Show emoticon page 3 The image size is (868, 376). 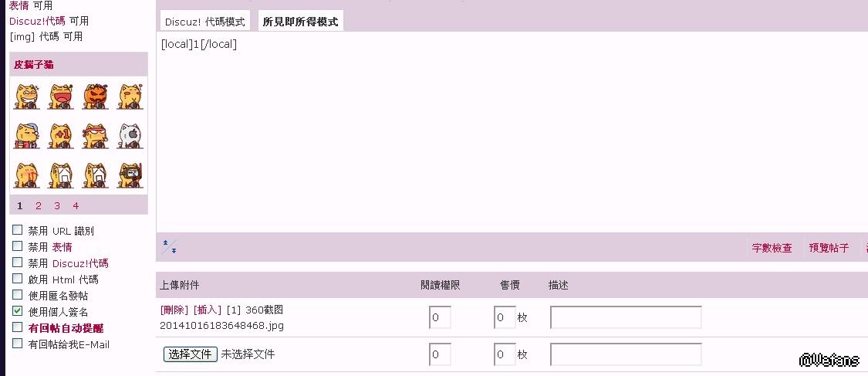(57, 206)
